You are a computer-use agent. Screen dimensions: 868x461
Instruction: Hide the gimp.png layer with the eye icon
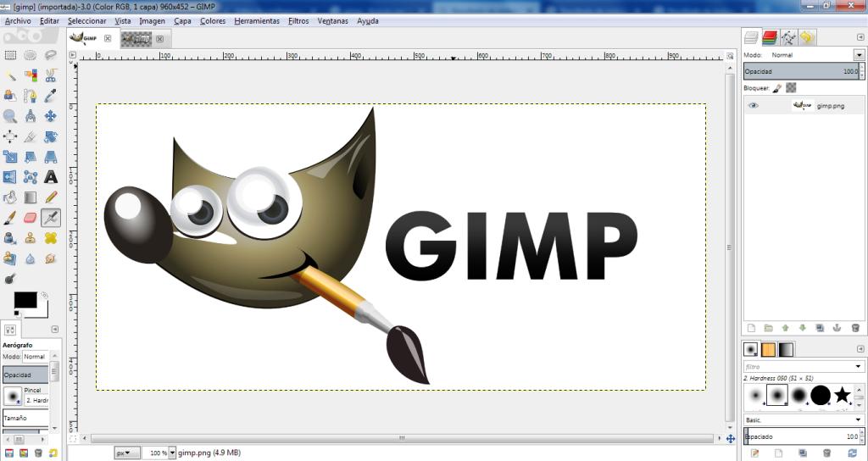pos(753,105)
